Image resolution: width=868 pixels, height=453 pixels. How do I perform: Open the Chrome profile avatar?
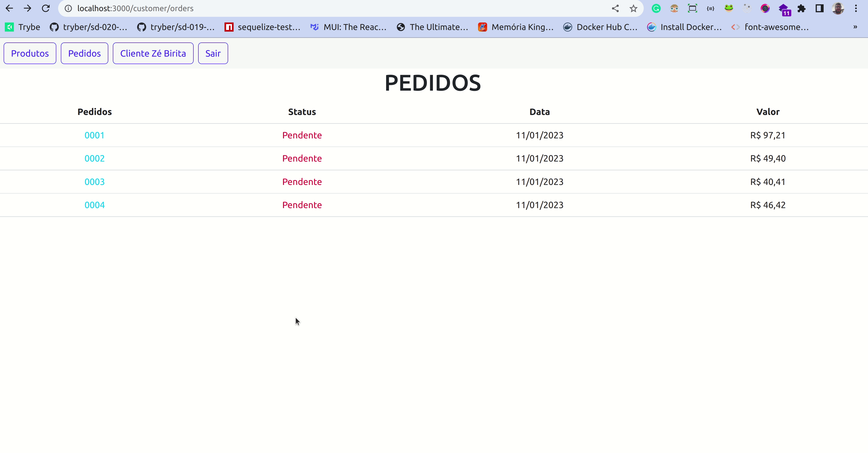click(x=838, y=8)
